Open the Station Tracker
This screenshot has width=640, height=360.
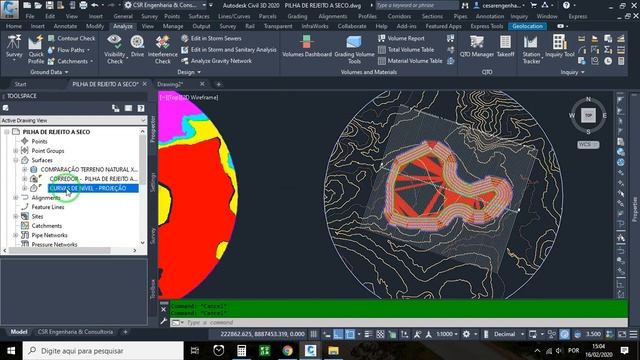tap(531, 49)
